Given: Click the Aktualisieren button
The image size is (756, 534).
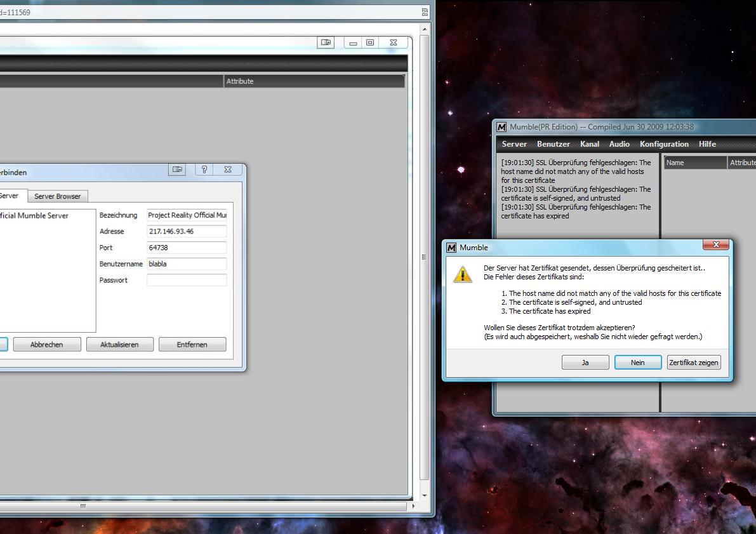Looking at the screenshot, I should (x=119, y=344).
